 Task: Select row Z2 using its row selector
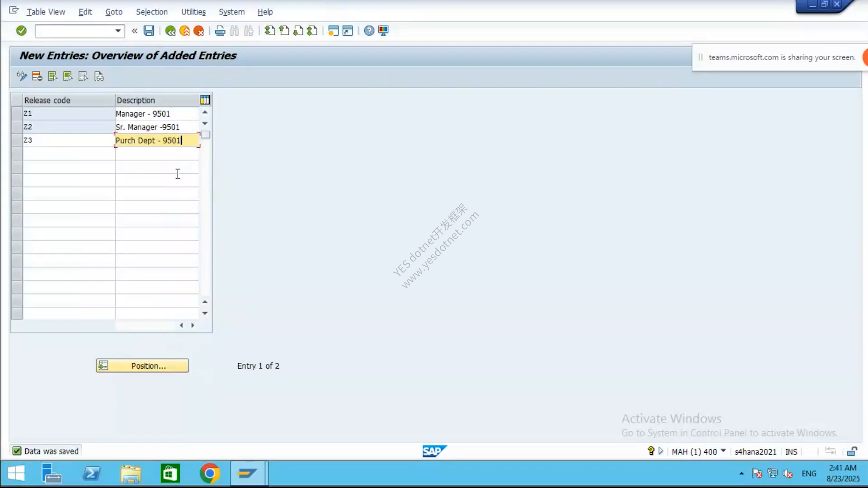click(x=17, y=127)
